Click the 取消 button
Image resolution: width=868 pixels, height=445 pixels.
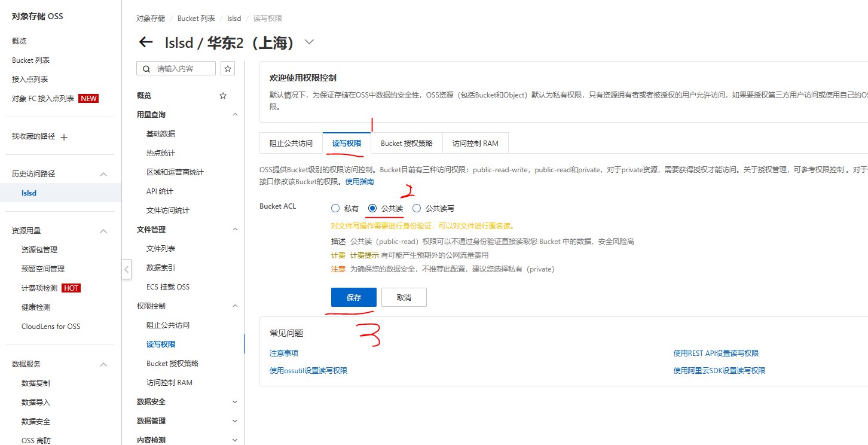tap(404, 297)
